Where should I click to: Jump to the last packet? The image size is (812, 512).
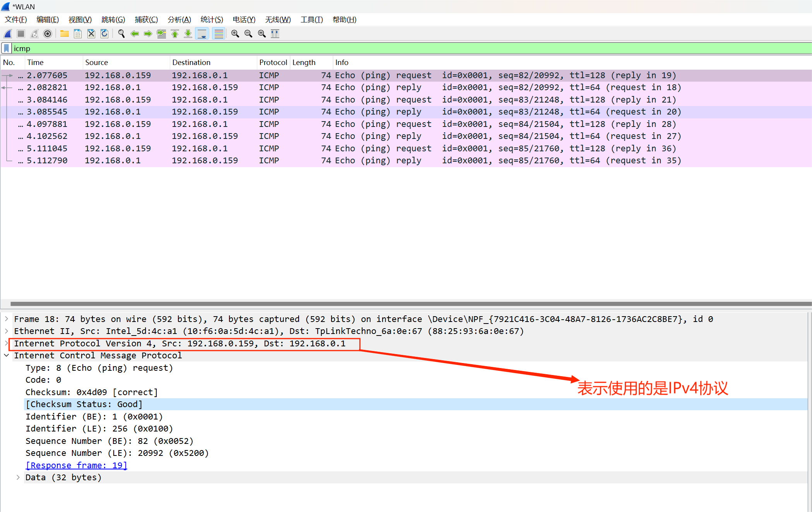[188, 34]
